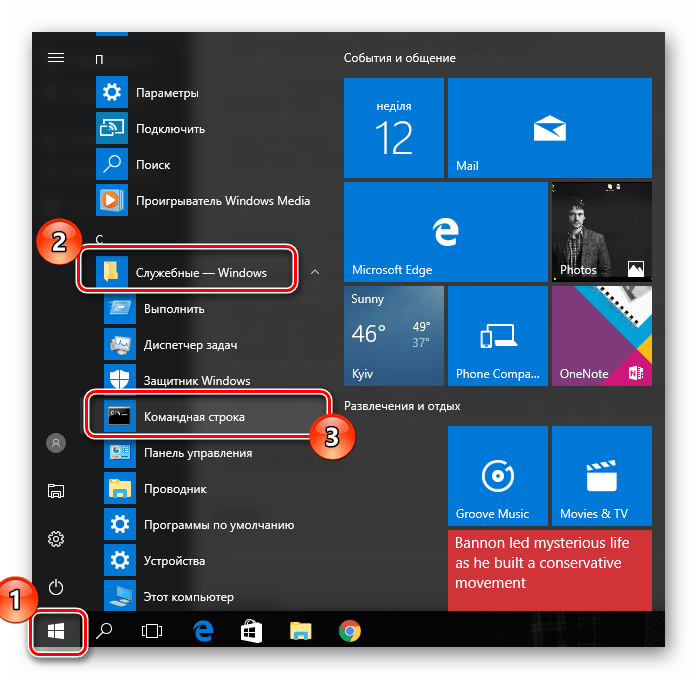The width and height of the screenshot is (697, 679).
Task: Launch Edge from the taskbar
Action: pyautogui.click(x=203, y=631)
